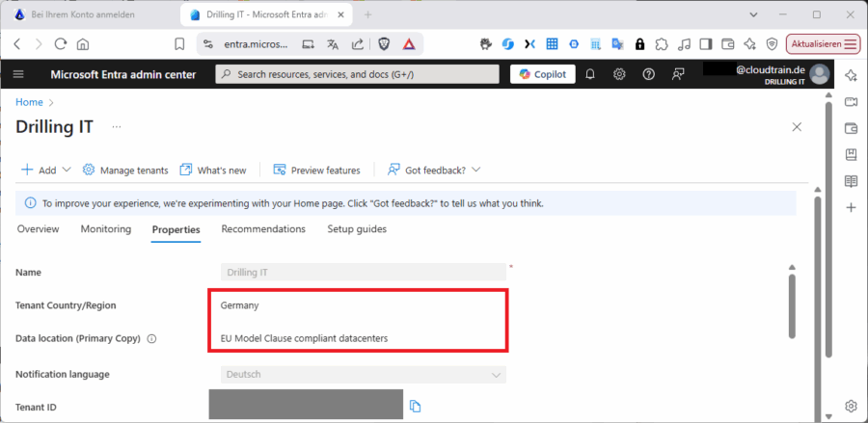Viewport: 868px width, 423px height.
Task: Open the feedback icon in header
Action: [x=678, y=74]
